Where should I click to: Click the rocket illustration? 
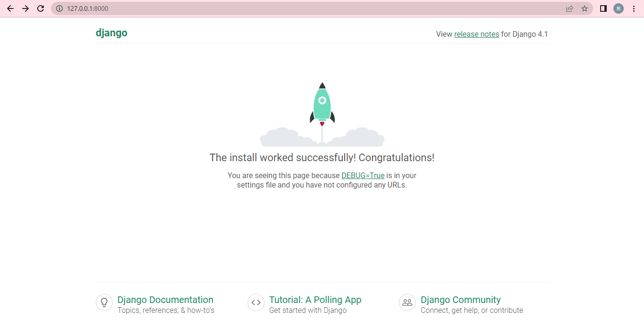click(x=322, y=114)
